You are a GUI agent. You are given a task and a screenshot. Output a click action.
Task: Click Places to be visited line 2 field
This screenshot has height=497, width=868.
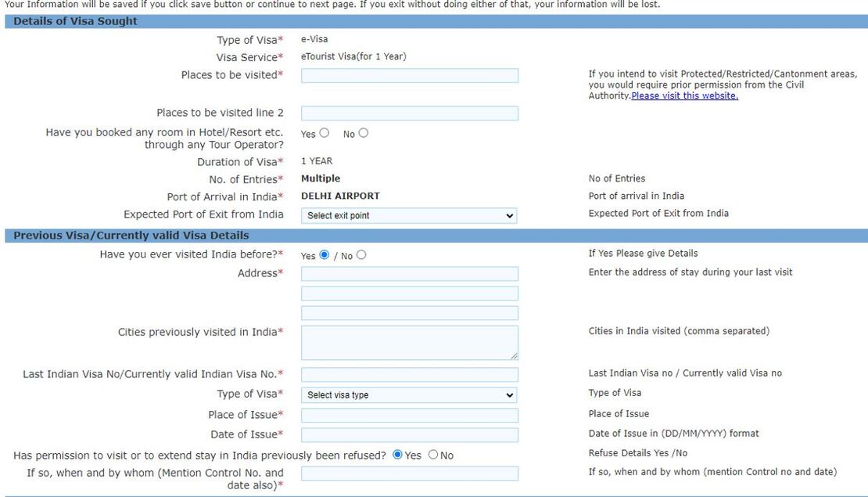coord(409,113)
